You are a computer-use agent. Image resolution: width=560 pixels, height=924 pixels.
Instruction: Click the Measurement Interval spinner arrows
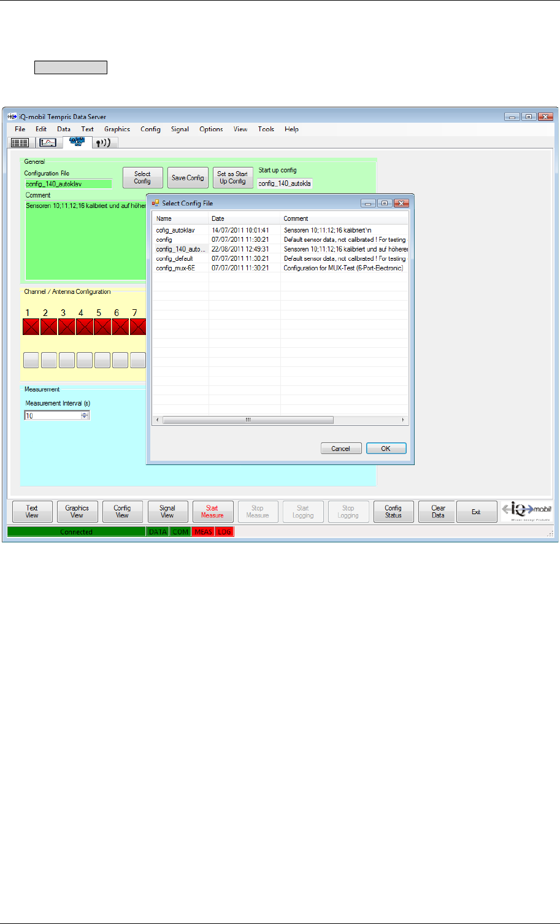coord(85,415)
